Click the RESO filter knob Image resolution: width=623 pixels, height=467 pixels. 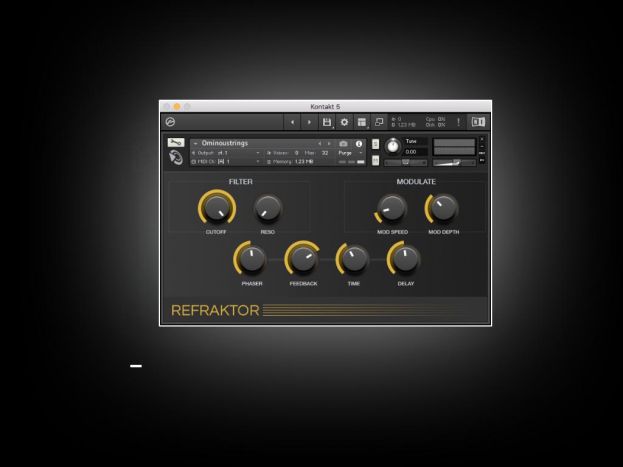point(267,208)
